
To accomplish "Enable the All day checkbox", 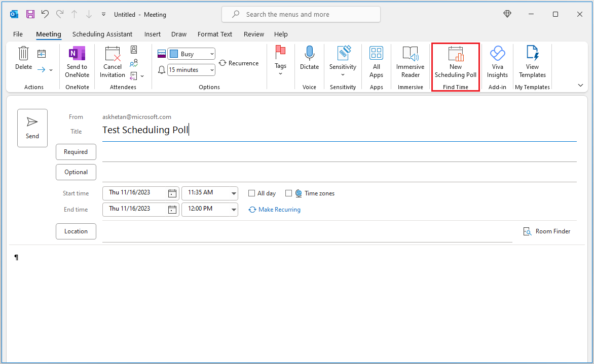I will coord(251,193).
